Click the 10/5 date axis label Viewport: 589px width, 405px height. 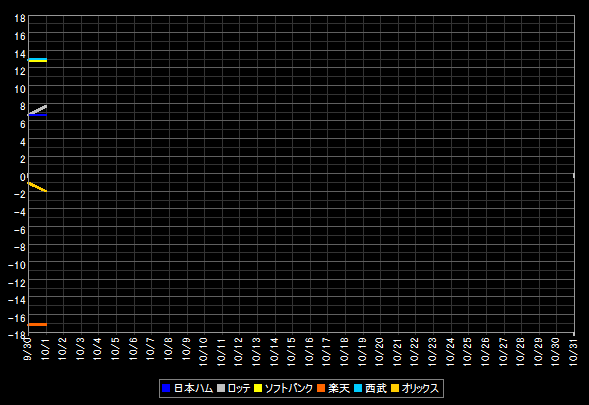click(116, 349)
